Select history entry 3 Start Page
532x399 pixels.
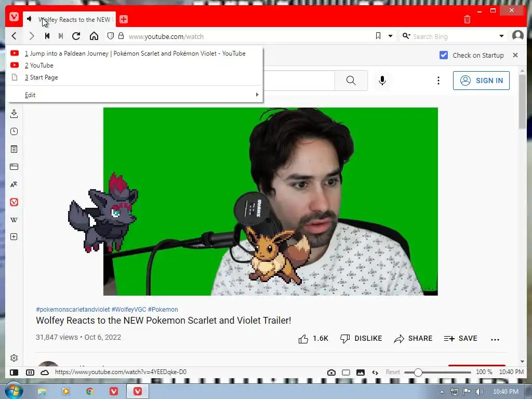(135, 77)
